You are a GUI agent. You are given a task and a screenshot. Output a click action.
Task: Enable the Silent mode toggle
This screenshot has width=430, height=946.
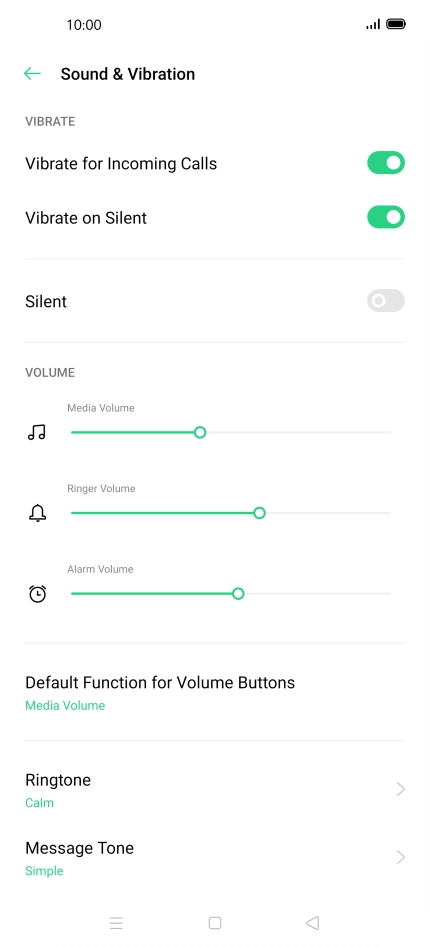click(x=386, y=300)
